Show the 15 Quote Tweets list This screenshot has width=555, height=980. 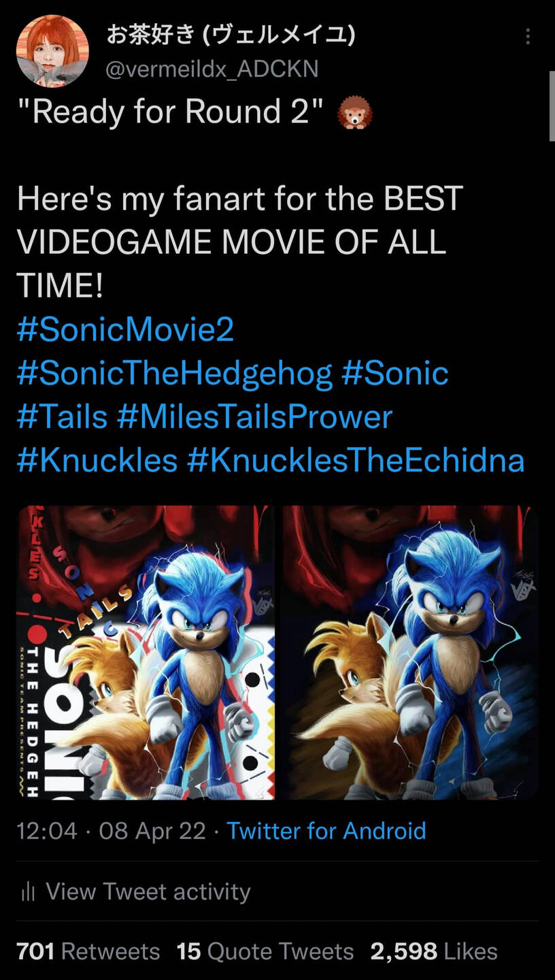pyautogui.click(x=265, y=951)
